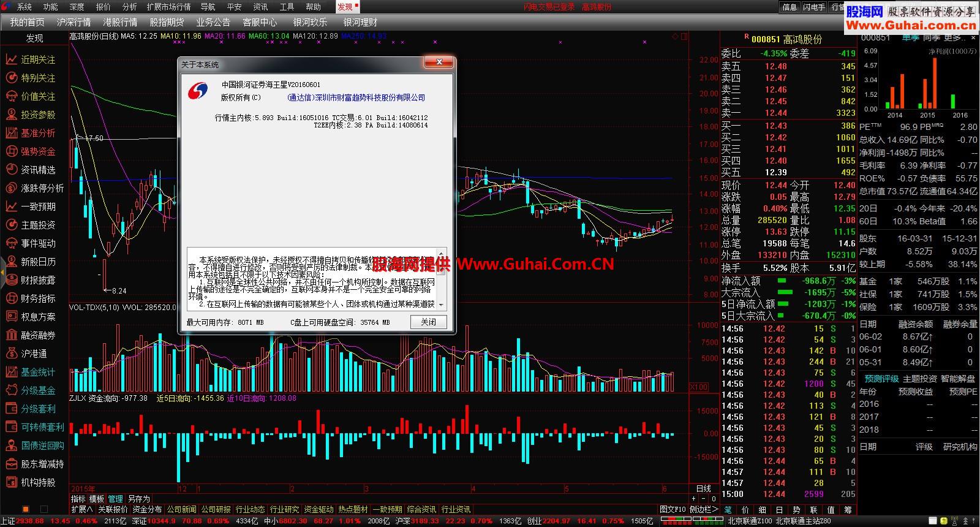This screenshot has height=527, width=980.
Task: Switch to 公司新闻 bottom tab
Action: (182, 509)
